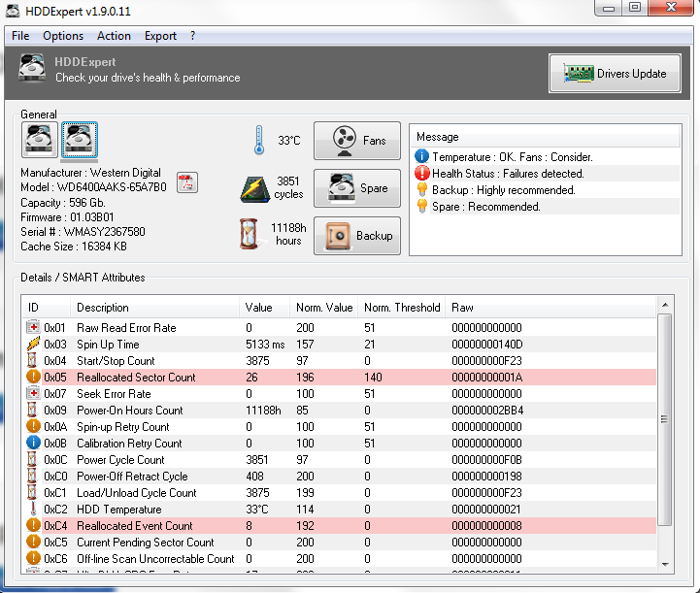Open the ? help menu
The image size is (700, 593).
point(192,36)
